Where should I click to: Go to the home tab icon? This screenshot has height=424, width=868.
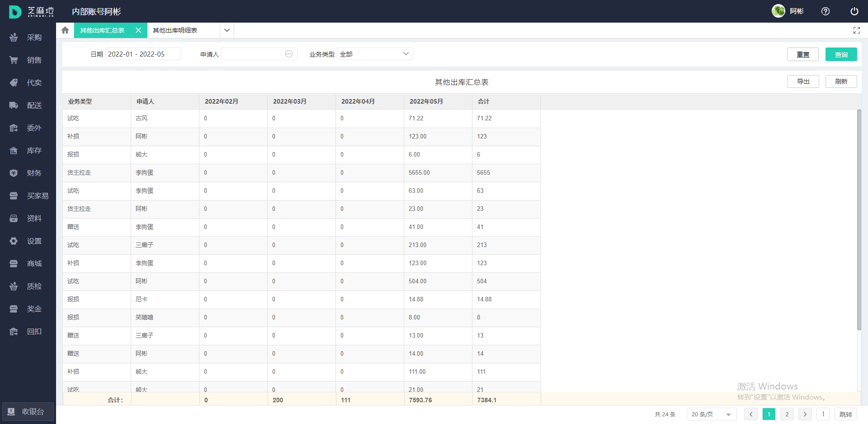point(65,30)
